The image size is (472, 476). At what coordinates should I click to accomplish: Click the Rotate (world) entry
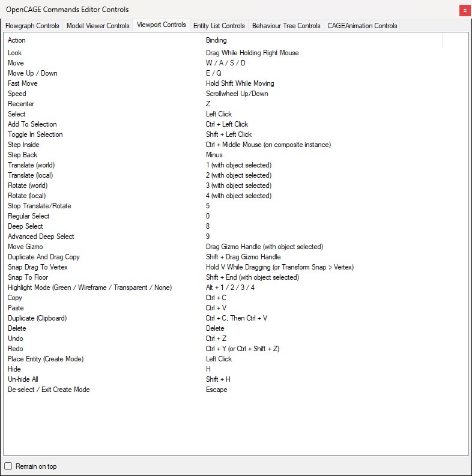click(x=28, y=185)
